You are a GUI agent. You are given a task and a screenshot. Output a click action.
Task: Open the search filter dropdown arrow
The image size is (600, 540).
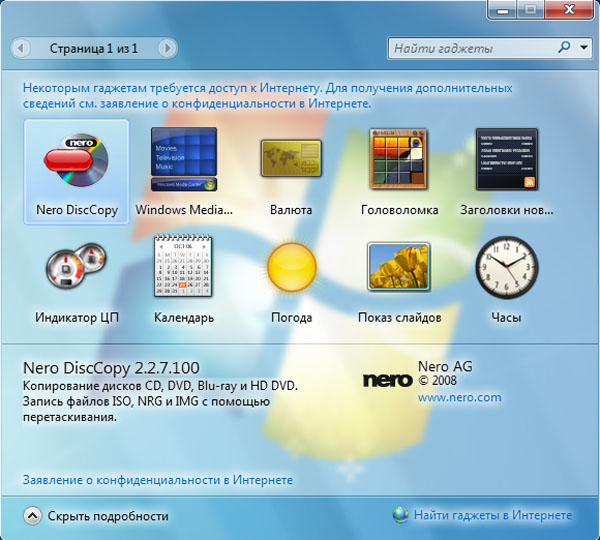click(584, 48)
